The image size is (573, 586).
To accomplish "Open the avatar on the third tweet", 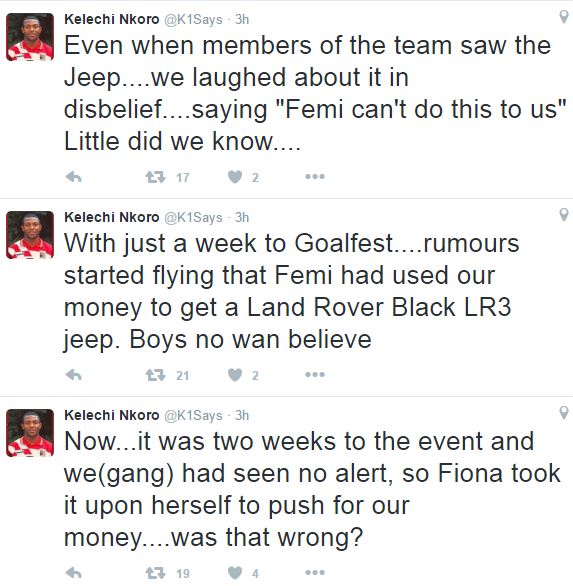I will (30, 433).
